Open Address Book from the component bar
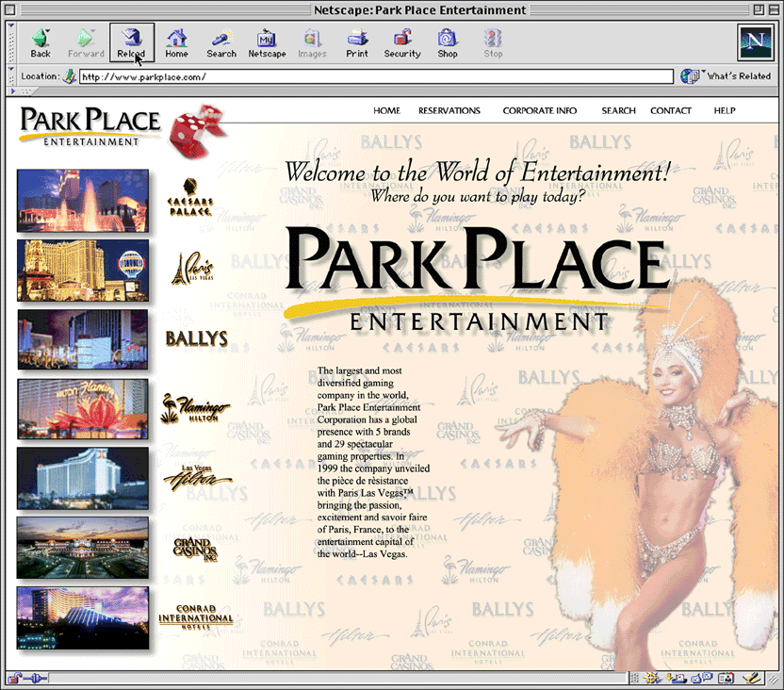Screen dimensions: 784x690 [x=726, y=679]
